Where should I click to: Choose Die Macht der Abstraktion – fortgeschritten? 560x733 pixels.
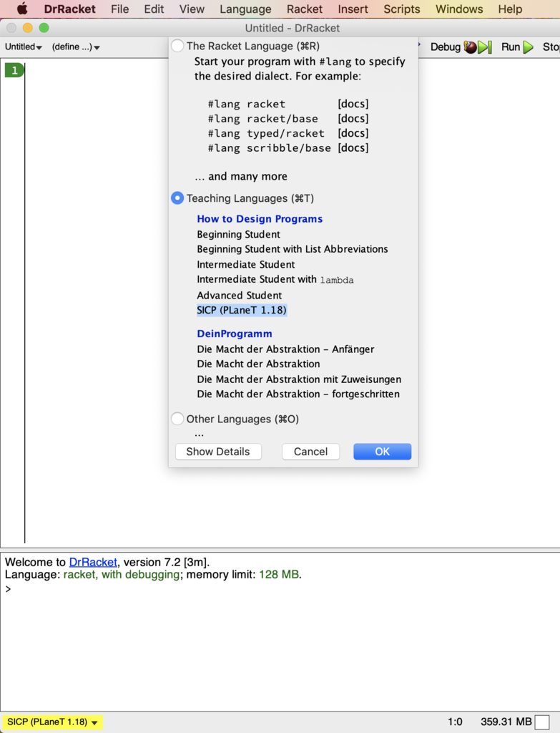click(x=298, y=394)
